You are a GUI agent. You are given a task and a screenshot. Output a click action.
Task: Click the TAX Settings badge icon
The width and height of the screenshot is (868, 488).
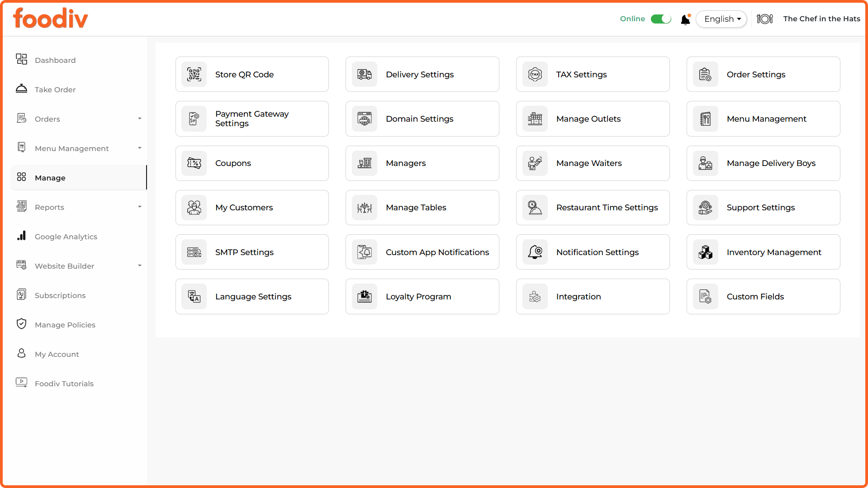pyautogui.click(x=535, y=74)
